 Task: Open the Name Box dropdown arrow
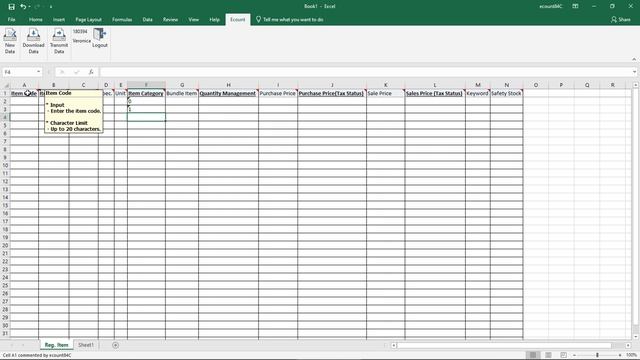click(38, 72)
